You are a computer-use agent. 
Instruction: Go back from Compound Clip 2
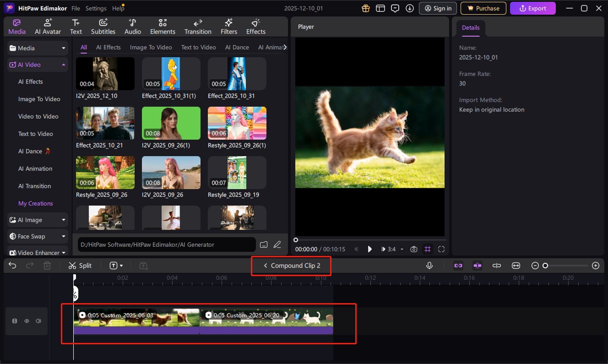point(265,266)
